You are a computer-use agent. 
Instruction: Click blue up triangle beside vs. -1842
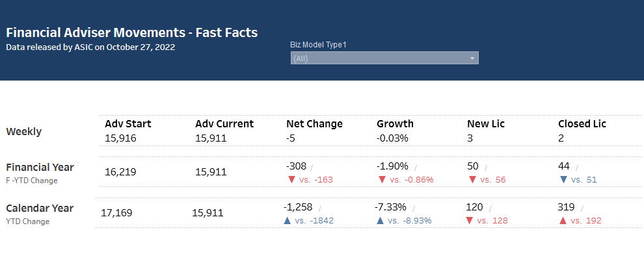coord(287,221)
